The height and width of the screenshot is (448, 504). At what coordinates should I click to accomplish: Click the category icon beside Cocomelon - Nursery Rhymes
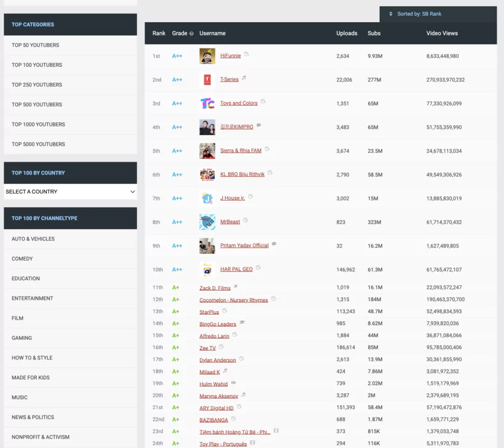coord(274,299)
